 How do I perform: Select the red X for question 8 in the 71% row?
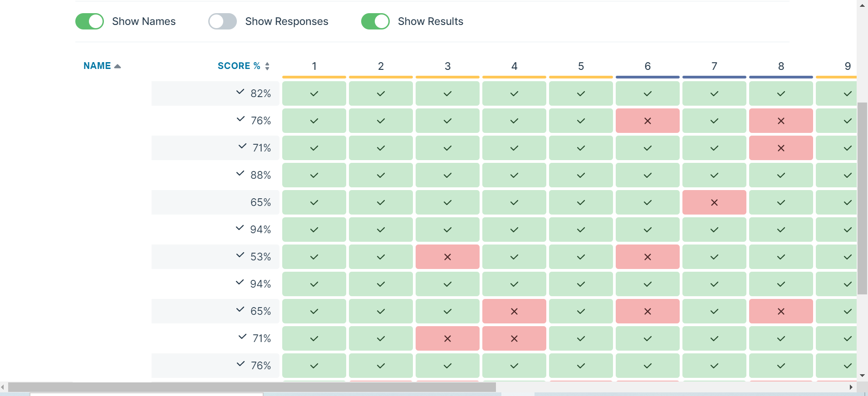(780, 148)
